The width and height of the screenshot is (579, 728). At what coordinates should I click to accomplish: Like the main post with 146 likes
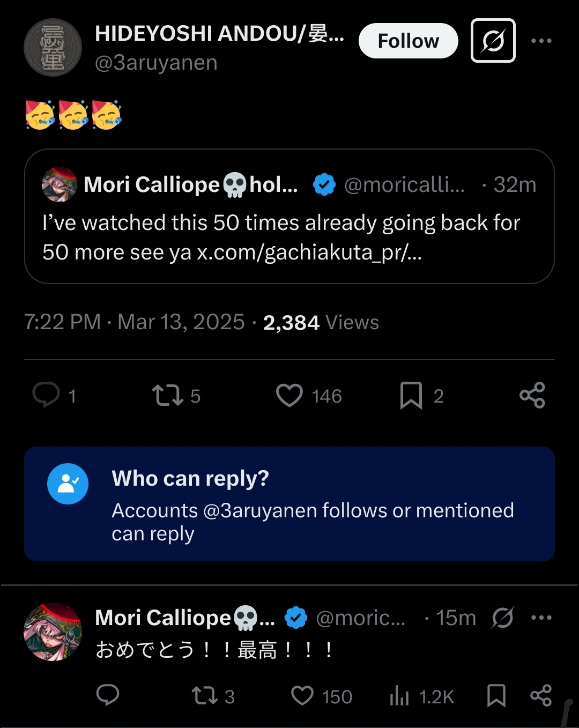click(289, 395)
